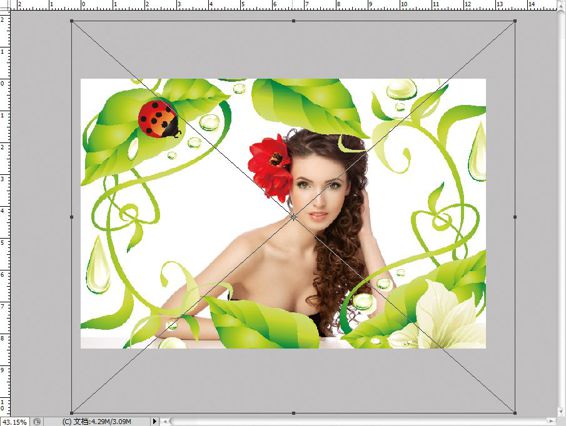The image size is (566, 426).
Task: Click the bottom-right transform corner handle
Action: coord(515,413)
